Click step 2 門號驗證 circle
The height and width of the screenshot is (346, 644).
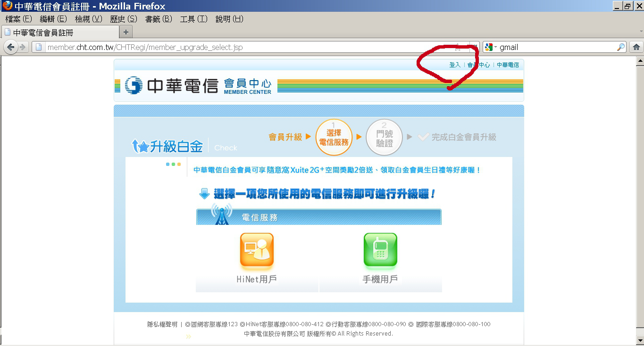pos(384,137)
